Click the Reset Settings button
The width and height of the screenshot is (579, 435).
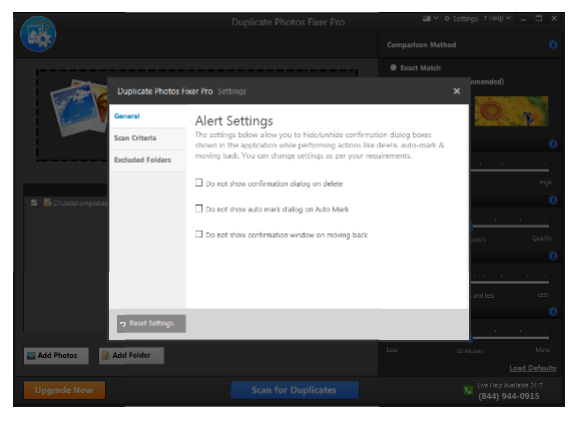click(x=151, y=323)
